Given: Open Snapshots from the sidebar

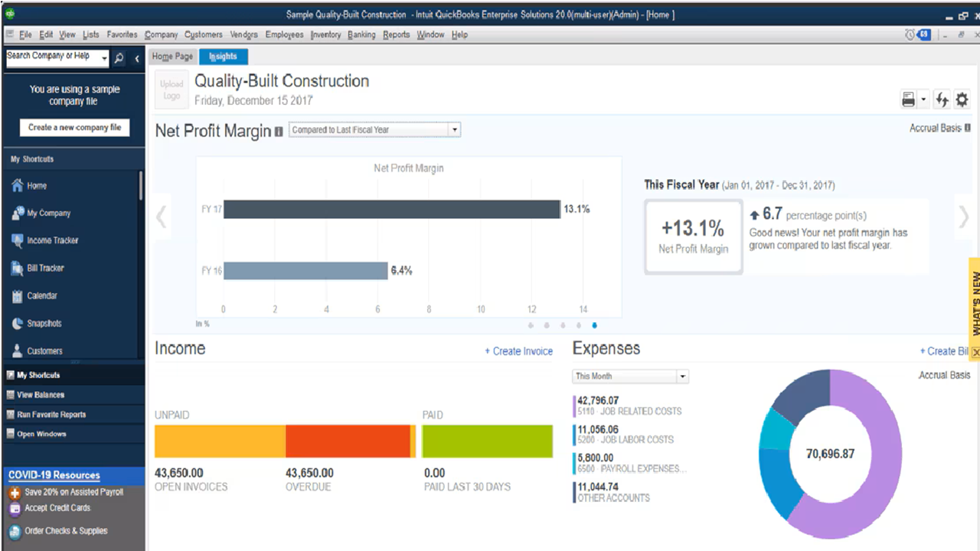Looking at the screenshot, I should pyautogui.click(x=44, y=324).
